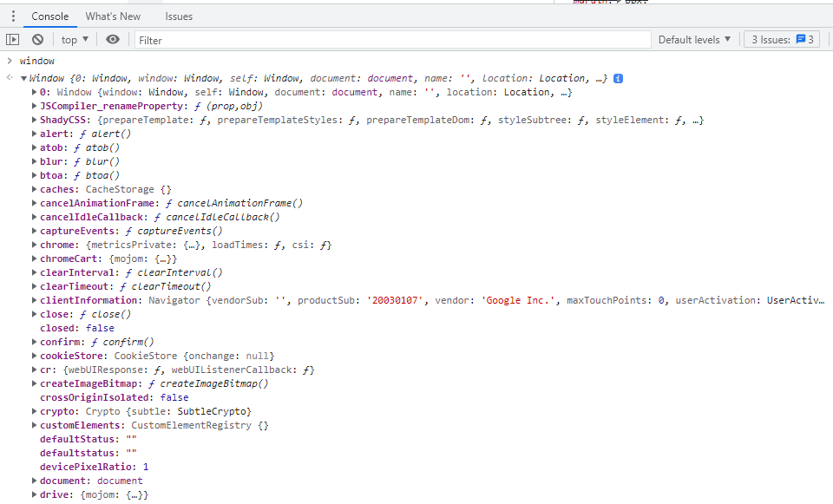
Task: Expand the caches CacheStorage property
Action: (32, 189)
